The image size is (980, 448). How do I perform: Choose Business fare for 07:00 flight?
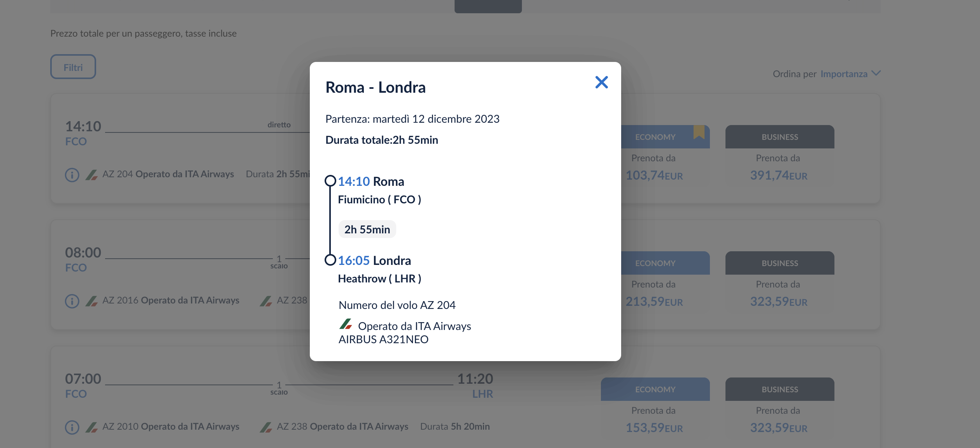point(780,389)
